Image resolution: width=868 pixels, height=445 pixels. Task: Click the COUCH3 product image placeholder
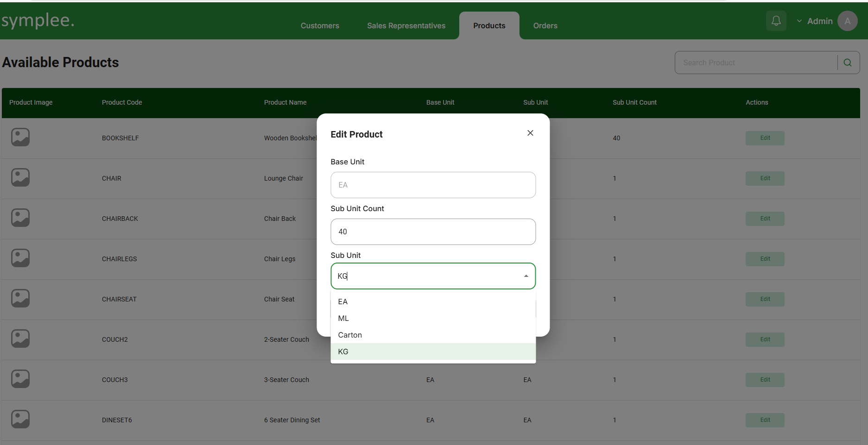[x=20, y=379]
